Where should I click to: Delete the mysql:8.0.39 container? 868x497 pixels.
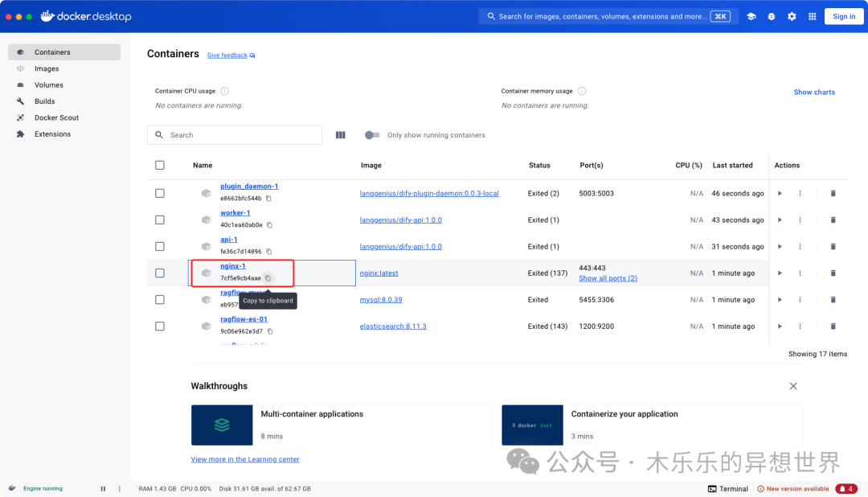point(833,300)
